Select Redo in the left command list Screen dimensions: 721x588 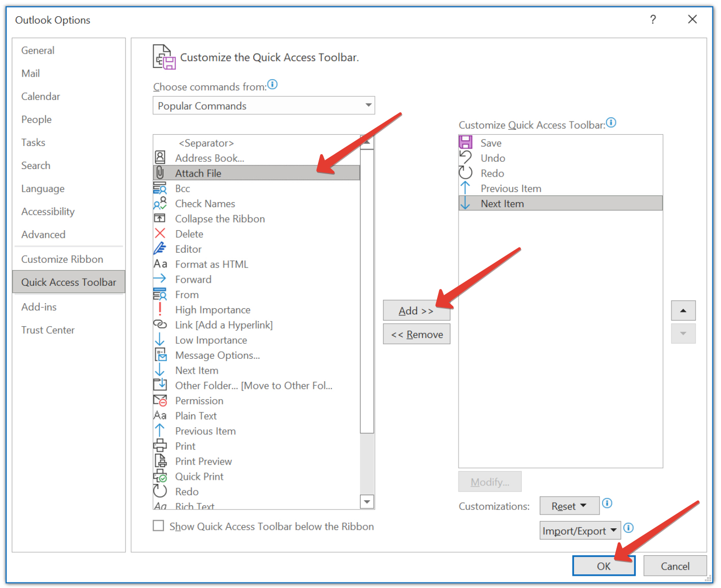click(x=257, y=492)
